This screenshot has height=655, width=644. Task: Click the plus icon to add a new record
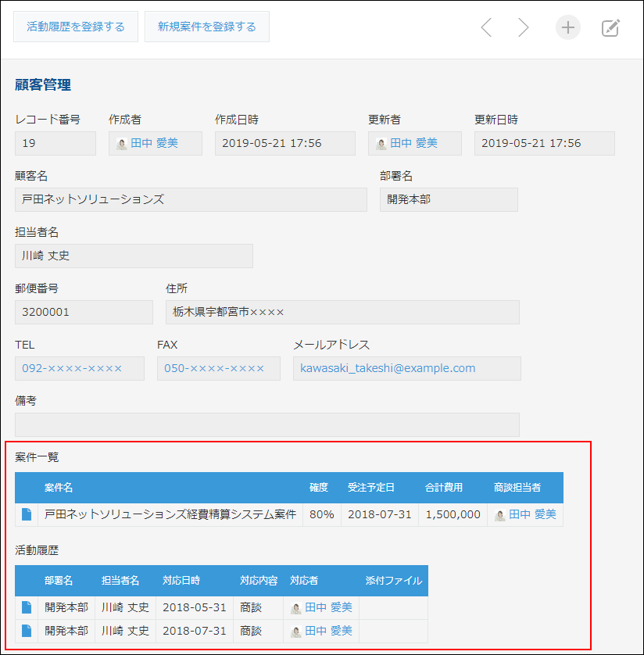567,27
